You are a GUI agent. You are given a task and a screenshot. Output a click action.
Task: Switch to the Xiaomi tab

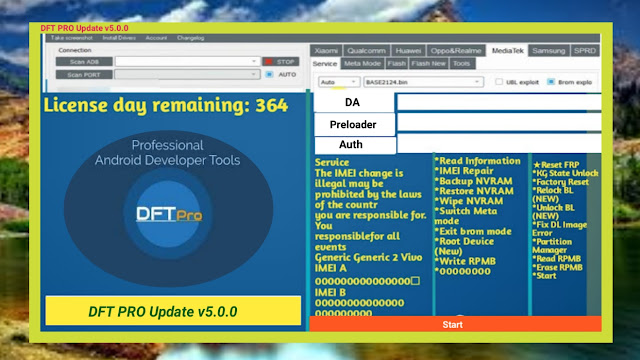[x=326, y=51]
